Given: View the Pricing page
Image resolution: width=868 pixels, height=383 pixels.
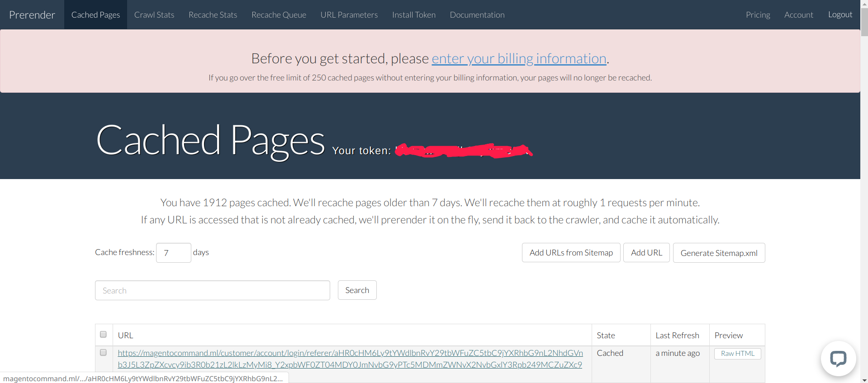Looking at the screenshot, I should pyautogui.click(x=758, y=15).
